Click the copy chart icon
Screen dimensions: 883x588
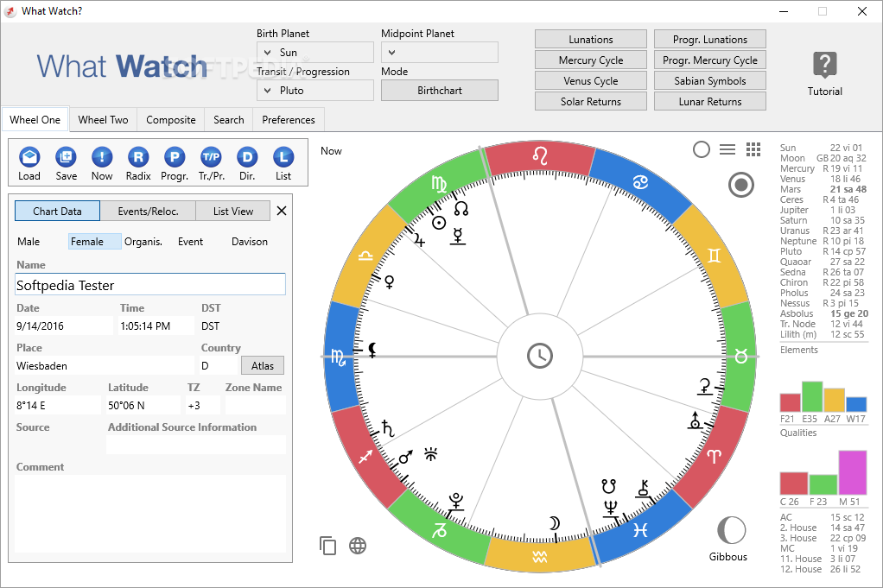[x=327, y=545]
